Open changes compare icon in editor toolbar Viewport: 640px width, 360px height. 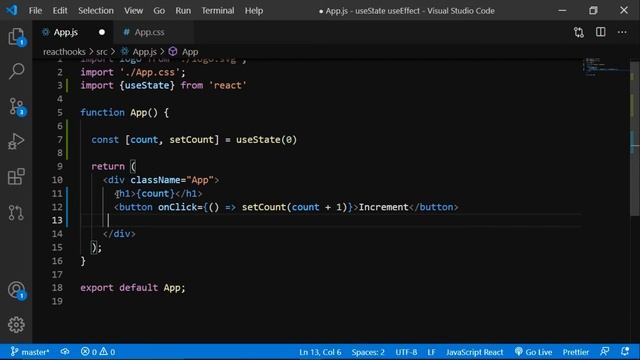pyautogui.click(x=579, y=32)
